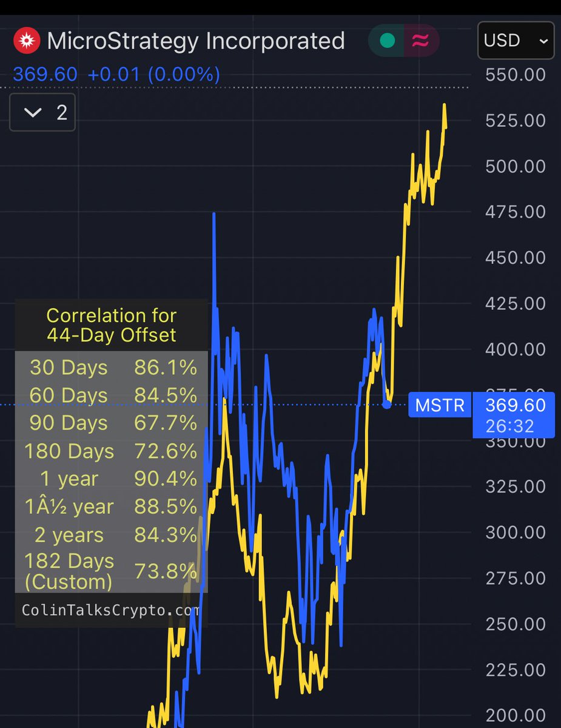Click the 400.00 price axis label

coord(516,349)
